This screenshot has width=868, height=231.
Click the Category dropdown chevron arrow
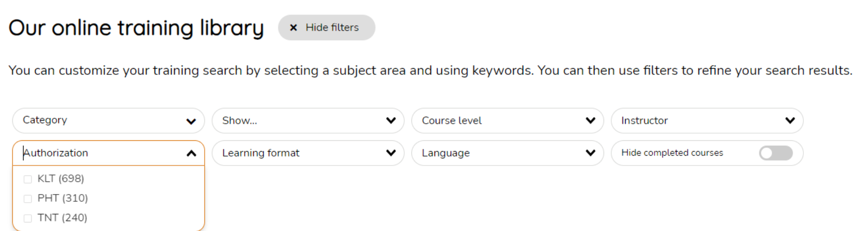[x=191, y=121]
